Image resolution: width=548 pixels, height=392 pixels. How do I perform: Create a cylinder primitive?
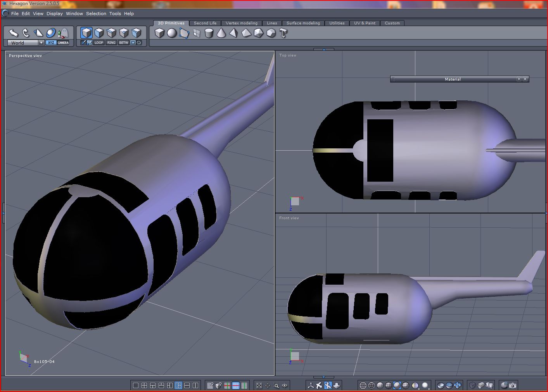209,33
